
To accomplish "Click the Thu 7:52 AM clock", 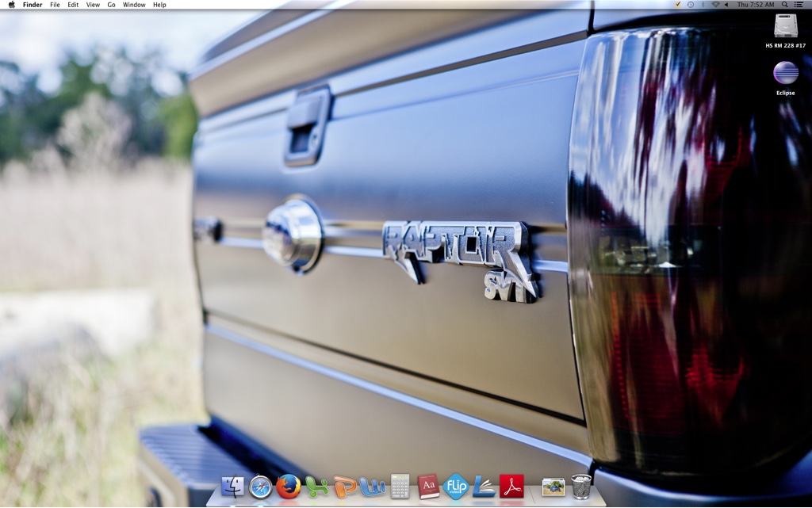I will pos(756,4).
